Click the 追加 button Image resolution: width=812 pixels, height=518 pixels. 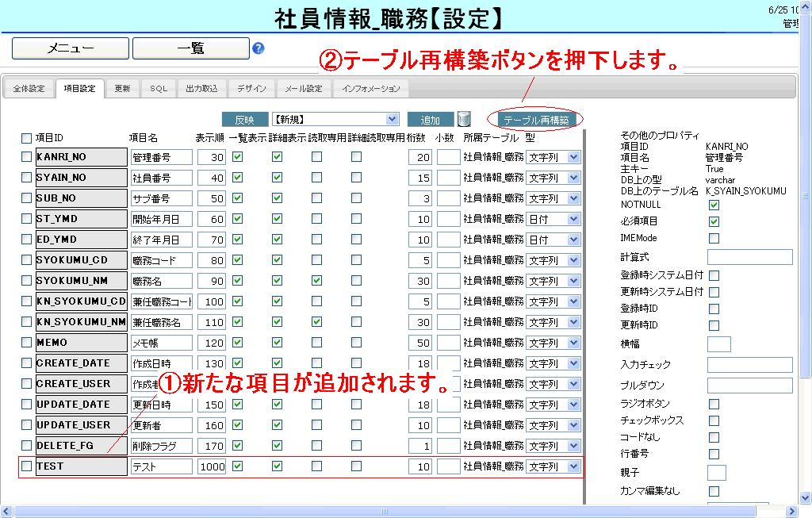pos(431,120)
